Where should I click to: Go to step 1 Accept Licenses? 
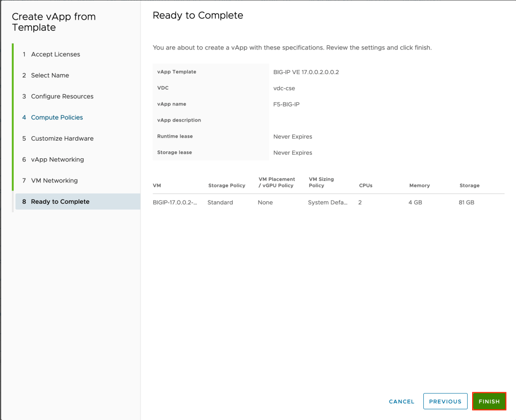tap(55, 54)
